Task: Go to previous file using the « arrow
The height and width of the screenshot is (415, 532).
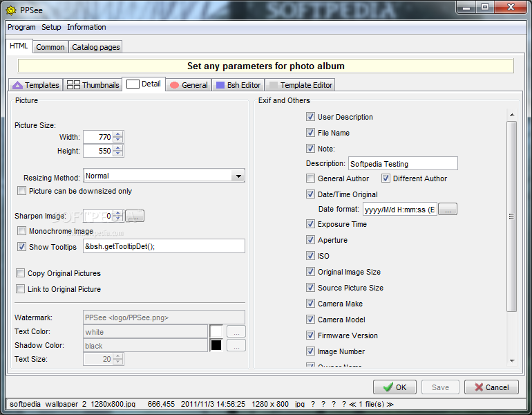Action: (352, 404)
